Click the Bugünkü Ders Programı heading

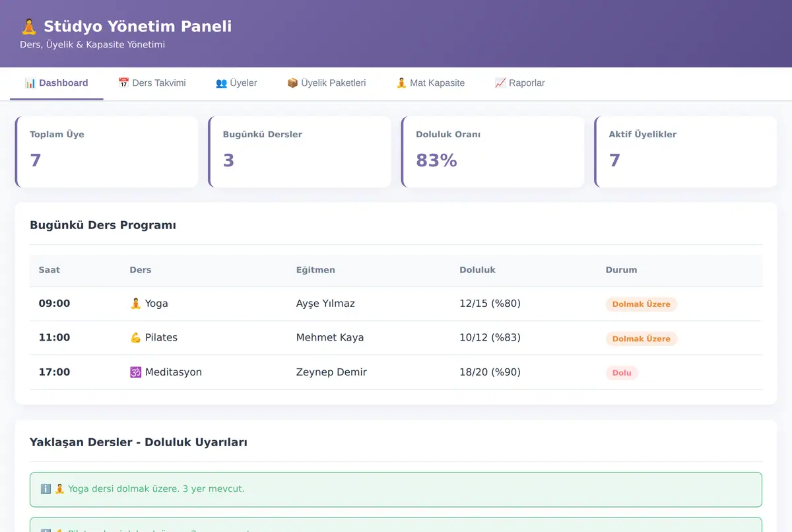103,225
